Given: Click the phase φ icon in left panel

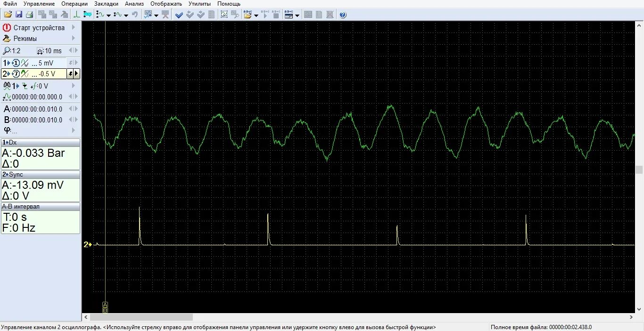Looking at the screenshot, I should click(7, 130).
